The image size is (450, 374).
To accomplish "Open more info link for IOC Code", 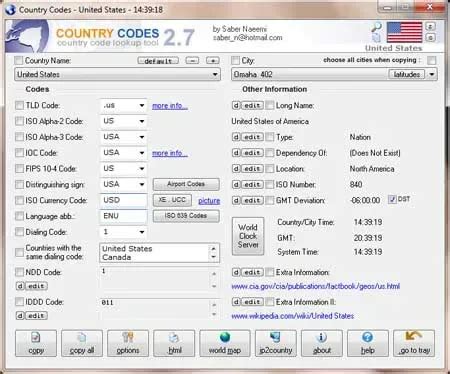I will coord(170,153).
